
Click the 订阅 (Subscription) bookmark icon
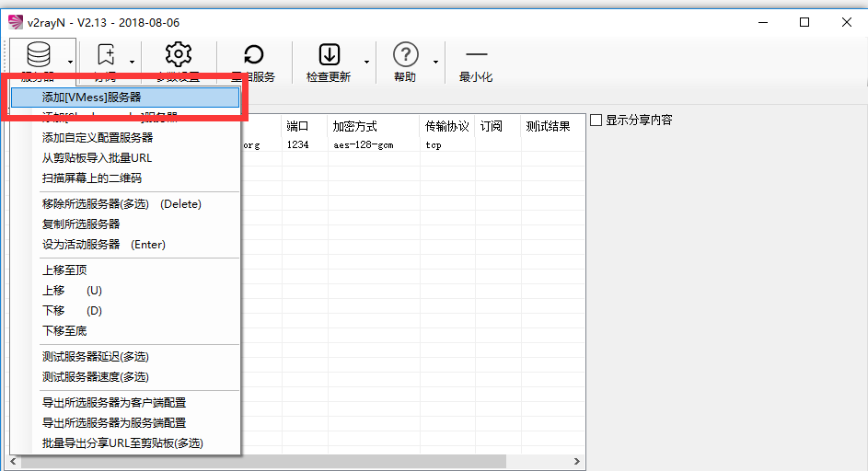click(x=105, y=55)
